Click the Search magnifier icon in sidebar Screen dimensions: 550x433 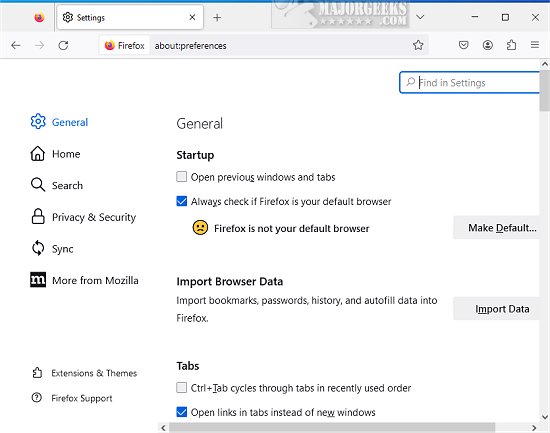pyautogui.click(x=38, y=185)
